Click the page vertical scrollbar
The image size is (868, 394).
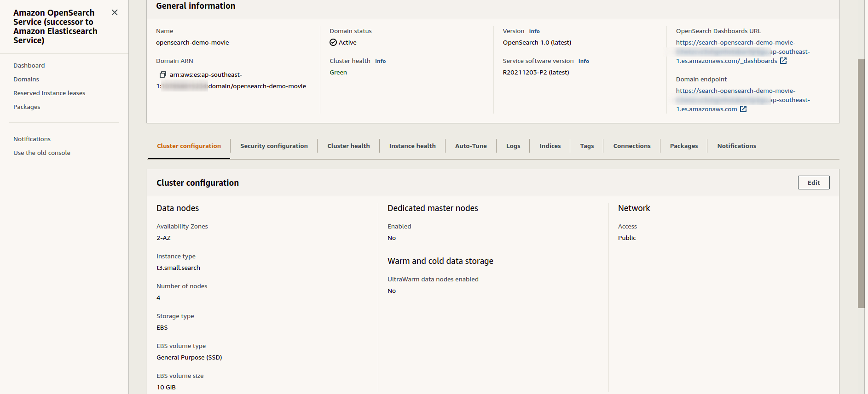coord(861,184)
